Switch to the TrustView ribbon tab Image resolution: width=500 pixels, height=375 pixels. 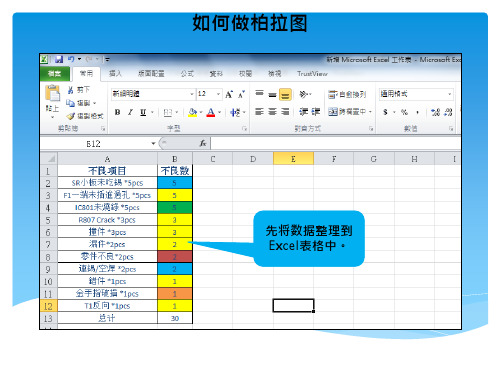click(x=312, y=74)
